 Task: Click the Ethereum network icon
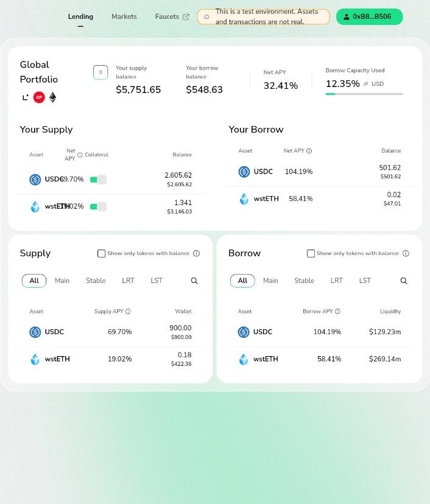(53, 97)
